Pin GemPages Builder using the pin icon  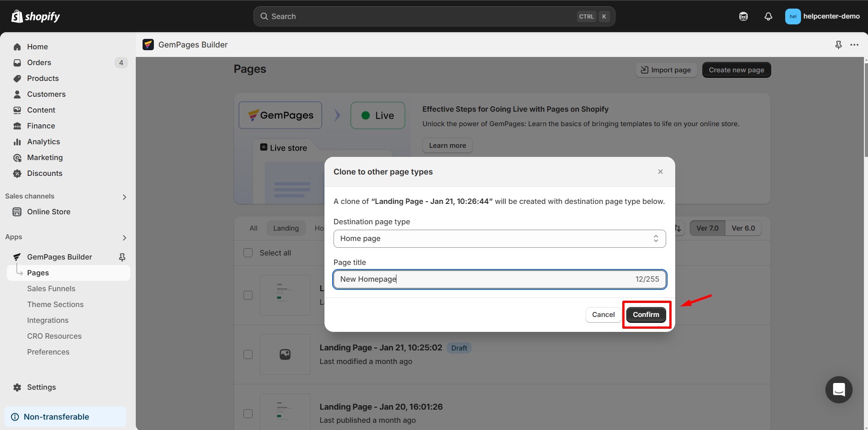pyautogui.click(x=123, y=256)
